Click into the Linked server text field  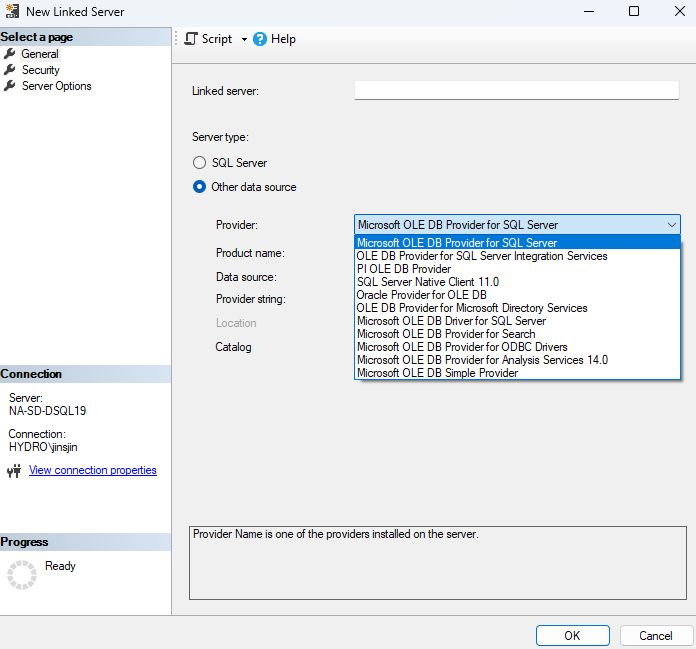pos(517,90)
